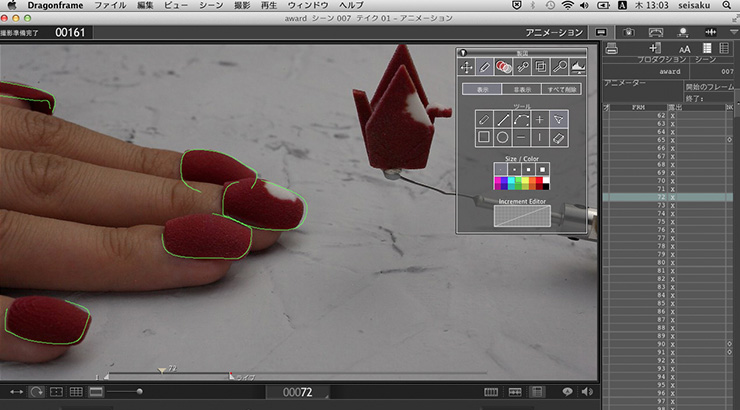Click the 00072 frame counter field
Image resolution: width=740 pixels, height=410 pixels.
click(298, 392)
